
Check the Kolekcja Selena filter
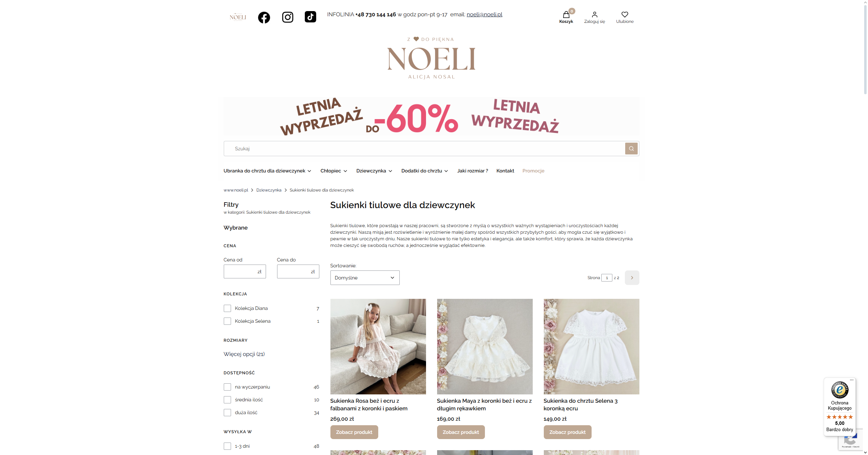(227, 321)
